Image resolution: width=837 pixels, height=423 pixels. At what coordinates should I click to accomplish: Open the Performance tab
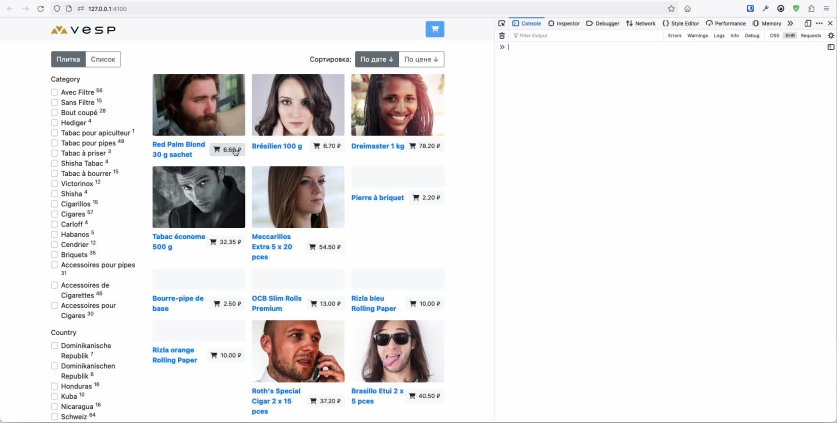pyautogui.click(x=725, y=24)
